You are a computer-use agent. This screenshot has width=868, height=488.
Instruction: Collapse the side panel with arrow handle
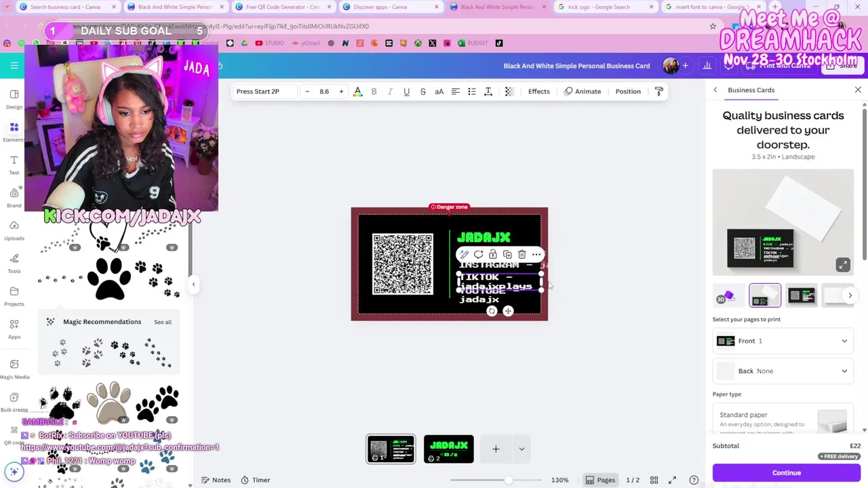coord(193,285)
